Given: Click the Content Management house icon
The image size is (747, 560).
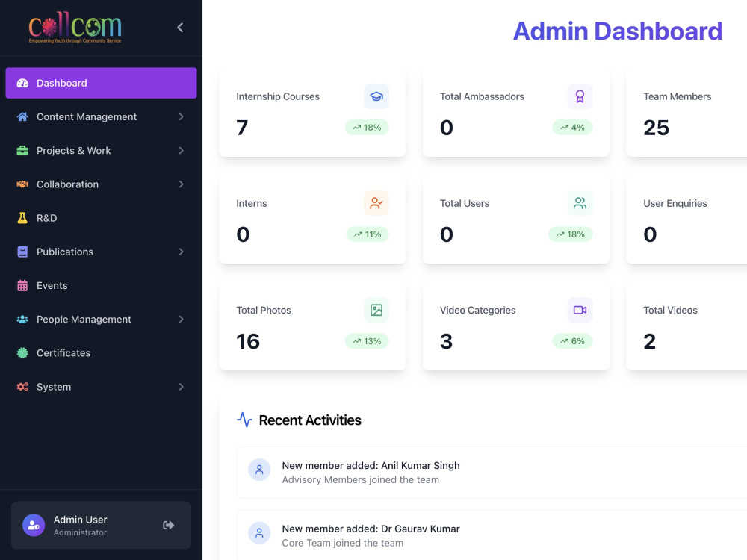Looking at the screenshot, I should tap(22, 116).
